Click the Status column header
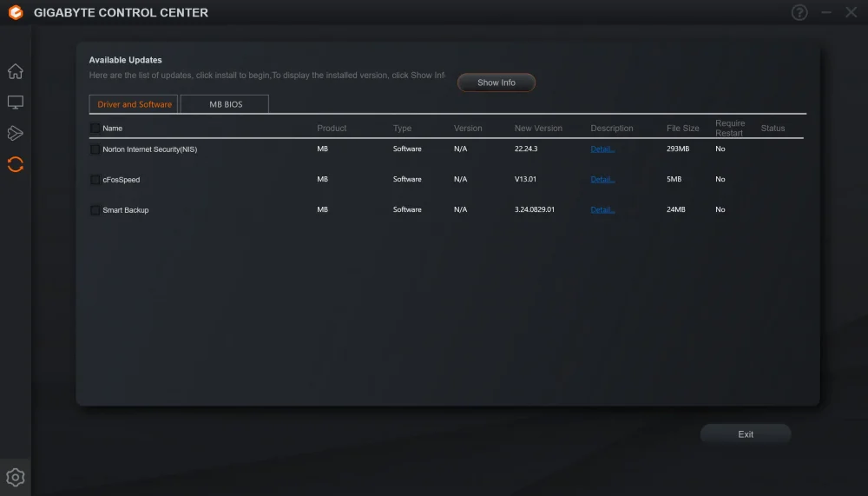 pos(773,128)
